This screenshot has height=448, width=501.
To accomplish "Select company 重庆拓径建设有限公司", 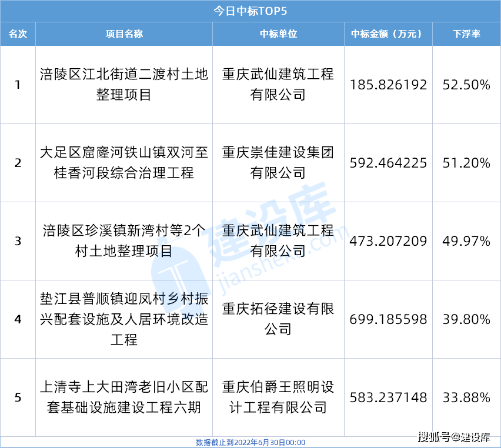I will click(278, 319).
